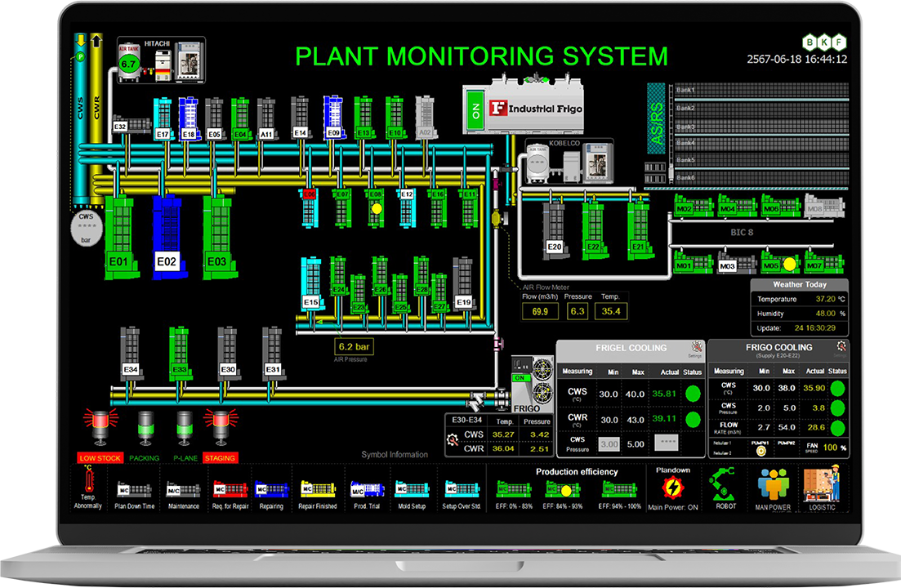Open Frigel Cooling settings wrench icon

[696, 348]
